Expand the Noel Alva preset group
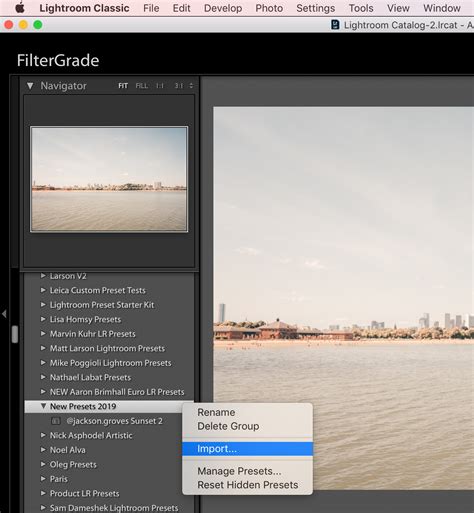474x513 pixels. tap(43, 450)
